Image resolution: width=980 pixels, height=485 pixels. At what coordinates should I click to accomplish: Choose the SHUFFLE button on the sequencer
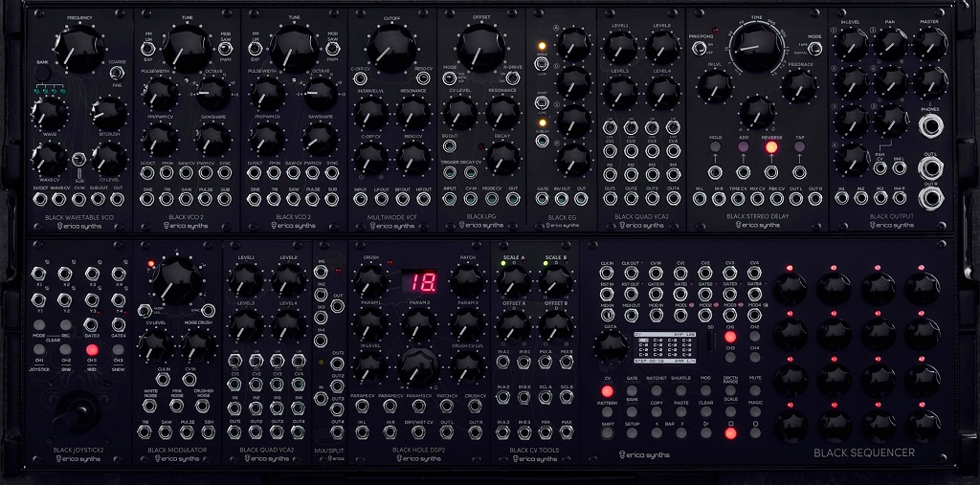[x=681, y=391]
